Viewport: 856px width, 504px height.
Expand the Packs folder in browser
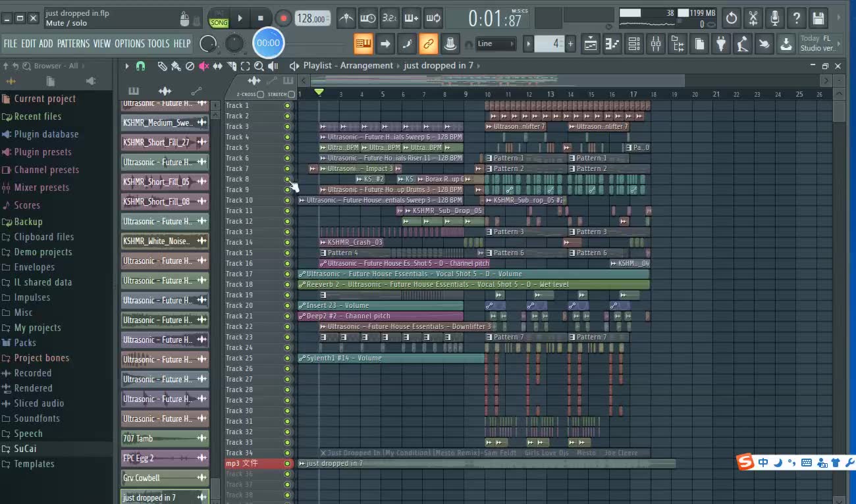tap(25, 343)
